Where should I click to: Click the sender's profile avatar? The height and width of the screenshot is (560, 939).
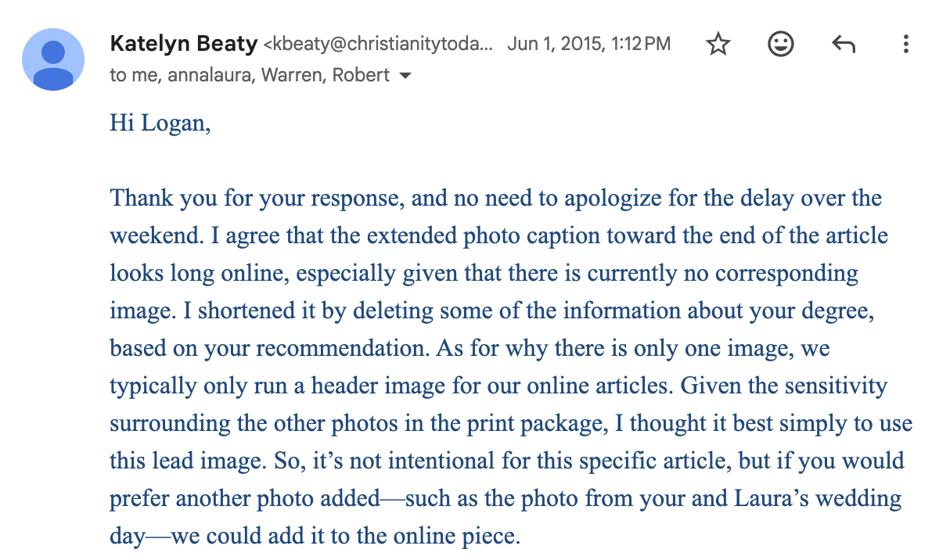tap(53, 59)
